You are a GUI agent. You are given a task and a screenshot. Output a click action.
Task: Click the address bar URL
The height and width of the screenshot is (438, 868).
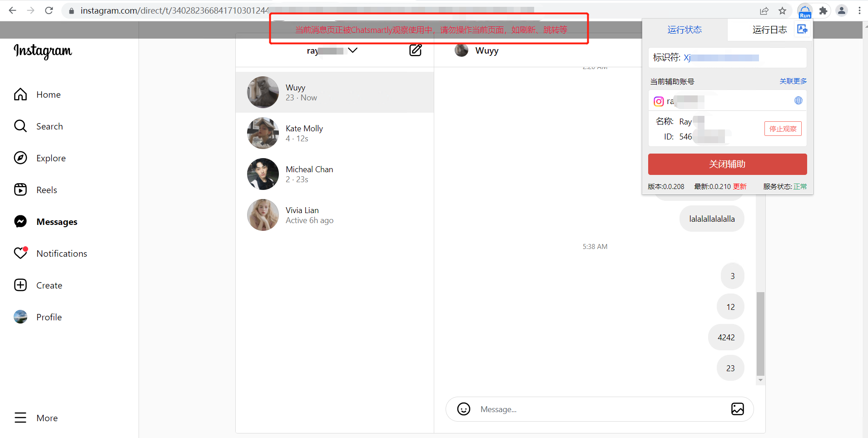click(175, 10)
